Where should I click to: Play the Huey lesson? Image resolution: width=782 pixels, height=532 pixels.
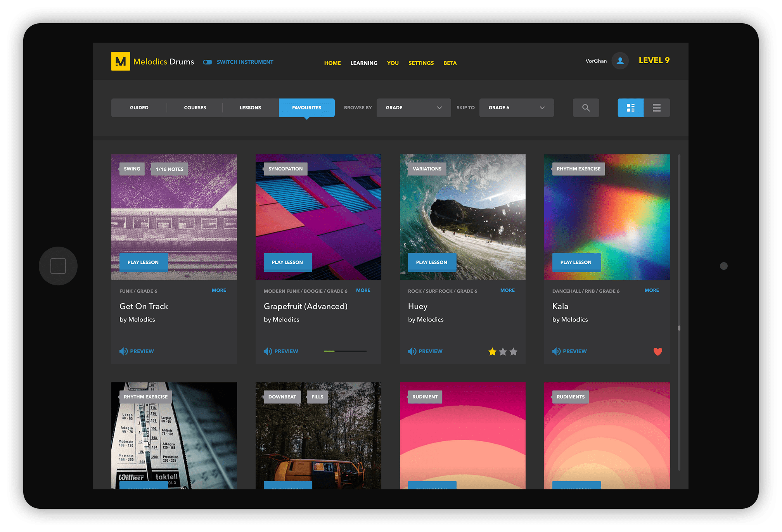coord(432,262)
